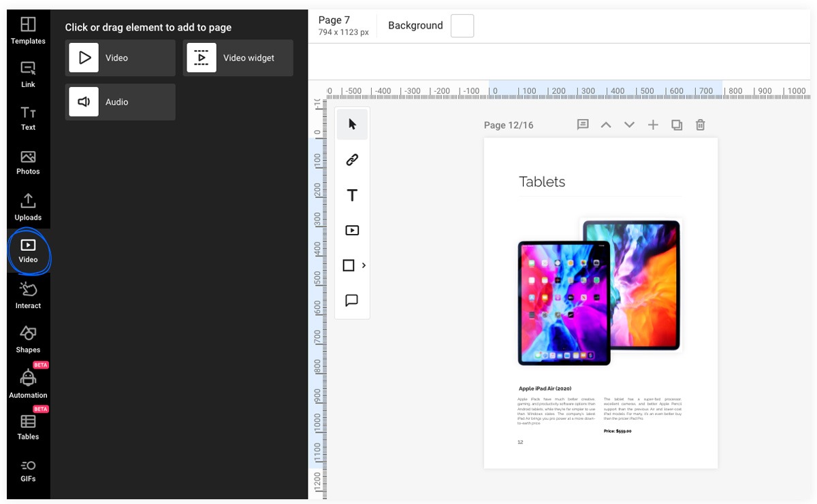Move page down with chevron

click(x=629, y=124)
